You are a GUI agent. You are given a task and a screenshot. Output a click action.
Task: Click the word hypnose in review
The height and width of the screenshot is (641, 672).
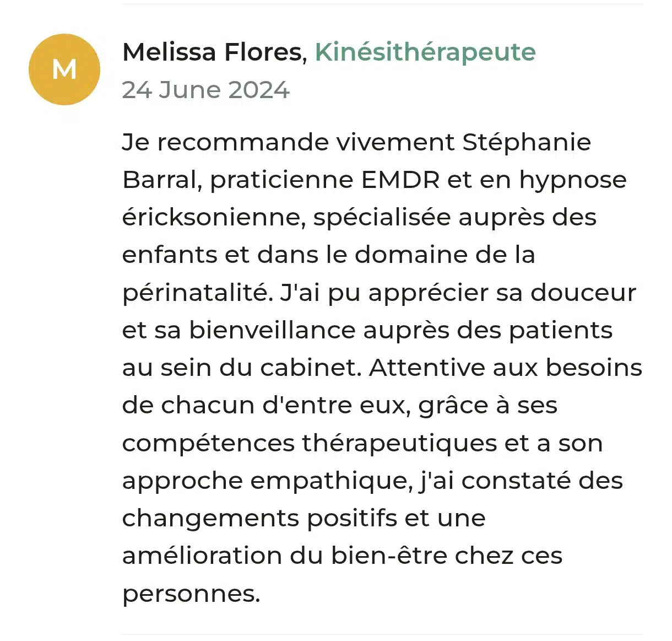[x=573, y=180]
